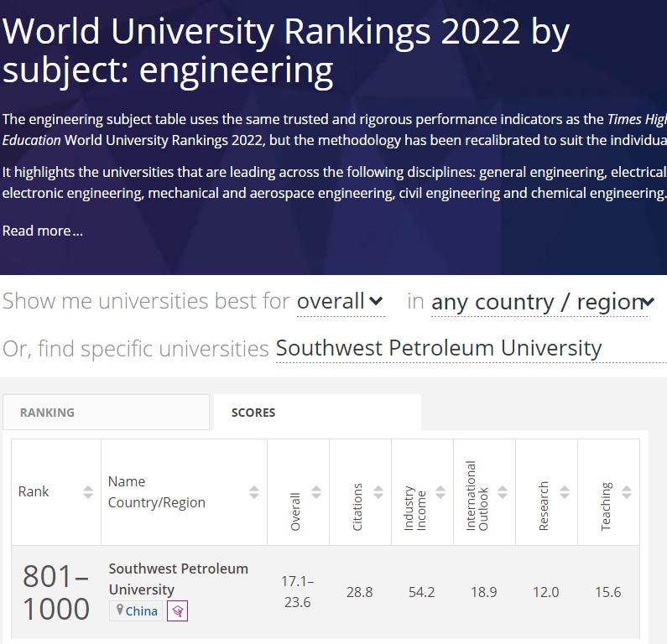Sort table by Rank arrows

88,492
